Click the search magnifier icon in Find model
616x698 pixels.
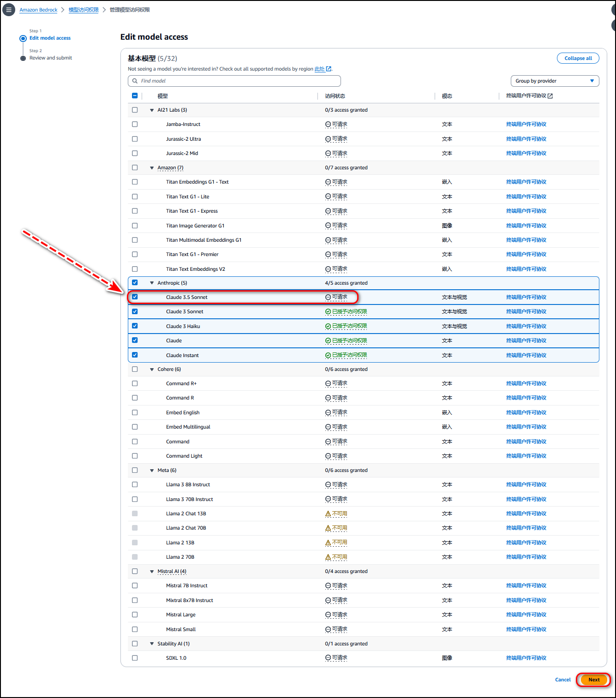pyautogui.click(x=135, y=81)
